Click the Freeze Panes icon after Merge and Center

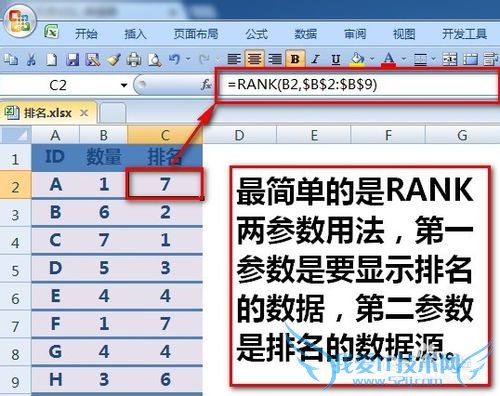[470, 60]
